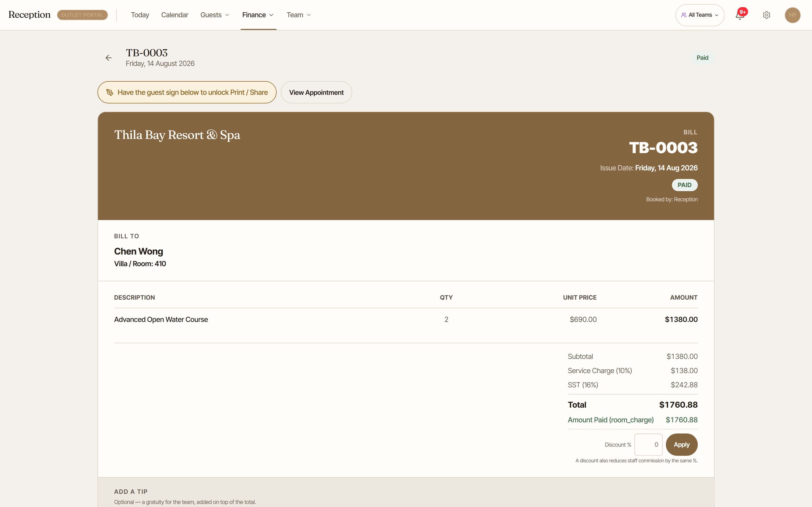Click the guest sign to unlock notice
The height and width of the screenshot is (507, 812).
coord(187,92)
